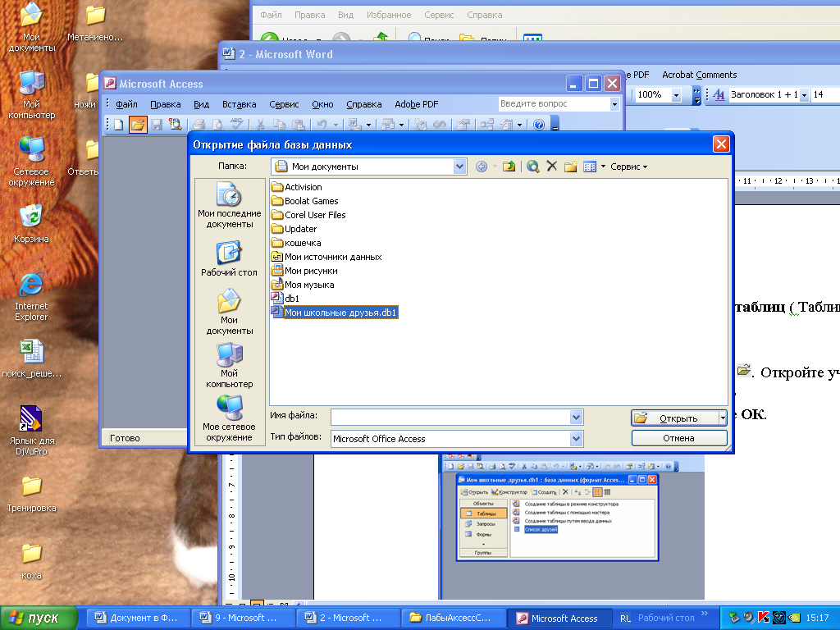Select Сетевое окружение desktop icon

click(x=31, y=162)
